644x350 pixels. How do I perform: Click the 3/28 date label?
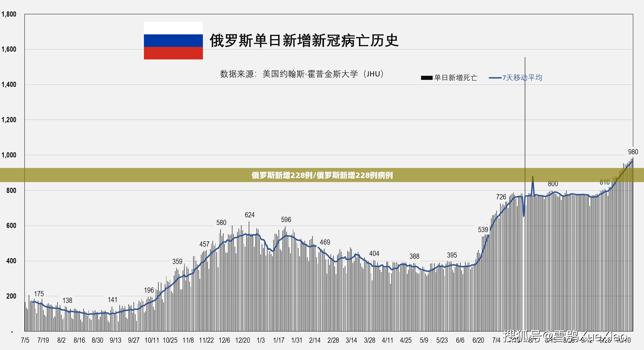[370, 340]
